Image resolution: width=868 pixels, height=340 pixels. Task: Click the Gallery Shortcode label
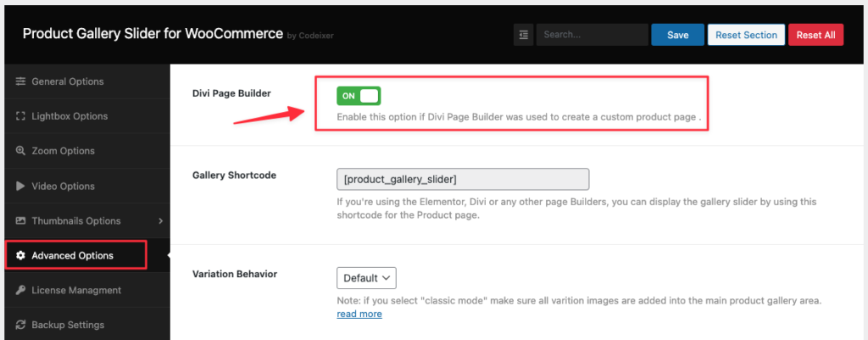pos(234,175)
